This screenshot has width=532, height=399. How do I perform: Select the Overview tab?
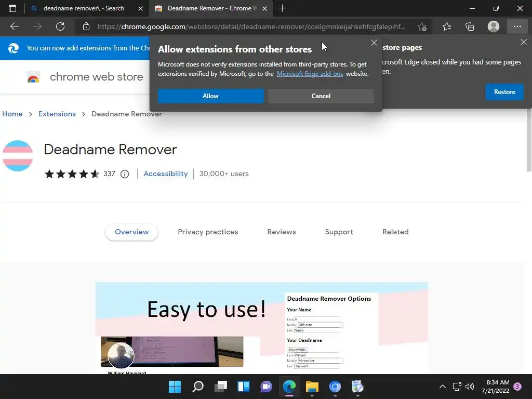(131, 232)
